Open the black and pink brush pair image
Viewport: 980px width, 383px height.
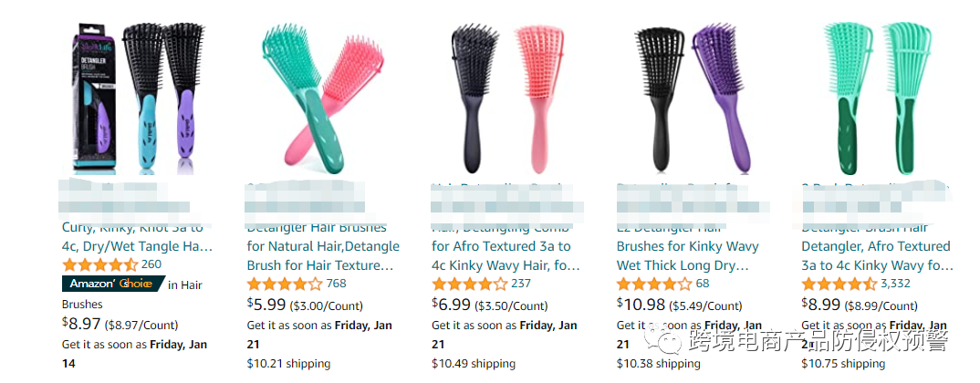(x=506, y=98)
